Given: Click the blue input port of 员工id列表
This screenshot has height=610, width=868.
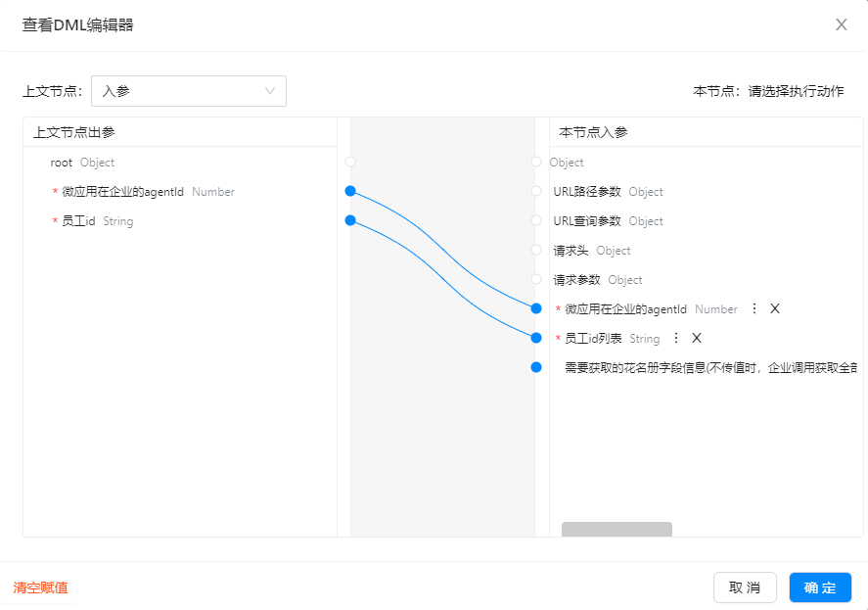Looking at the screenshot, I should (535, 338).
